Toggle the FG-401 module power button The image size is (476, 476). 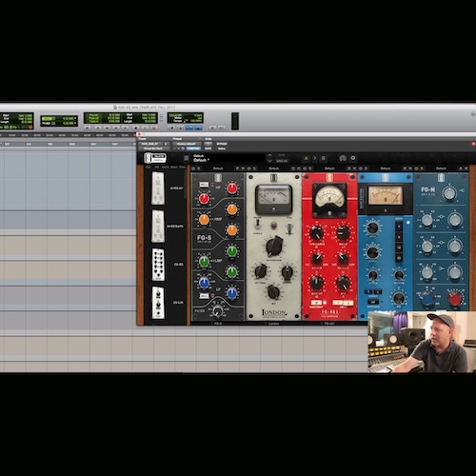305,169
